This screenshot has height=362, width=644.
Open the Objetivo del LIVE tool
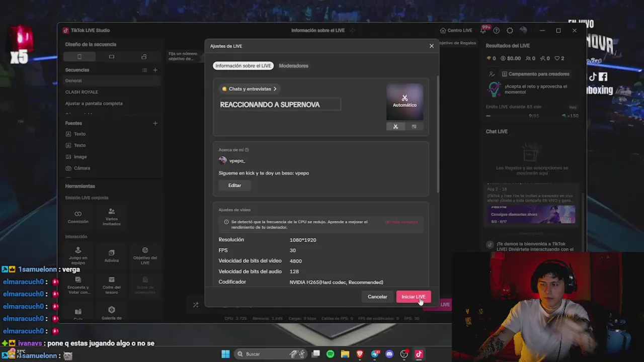145,255
